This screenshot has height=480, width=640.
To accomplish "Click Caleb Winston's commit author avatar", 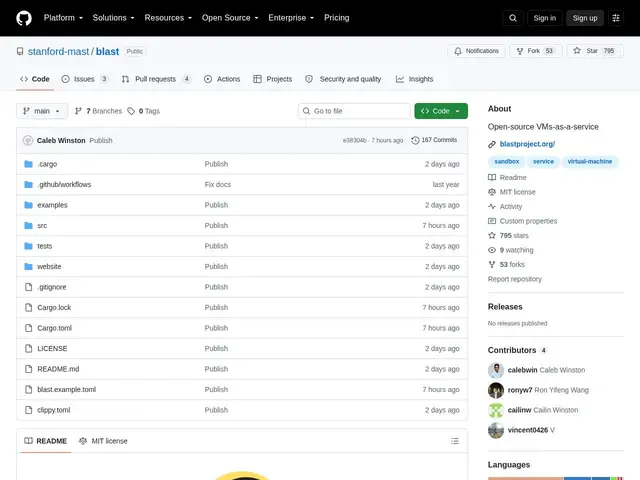I will coord(28,140).
